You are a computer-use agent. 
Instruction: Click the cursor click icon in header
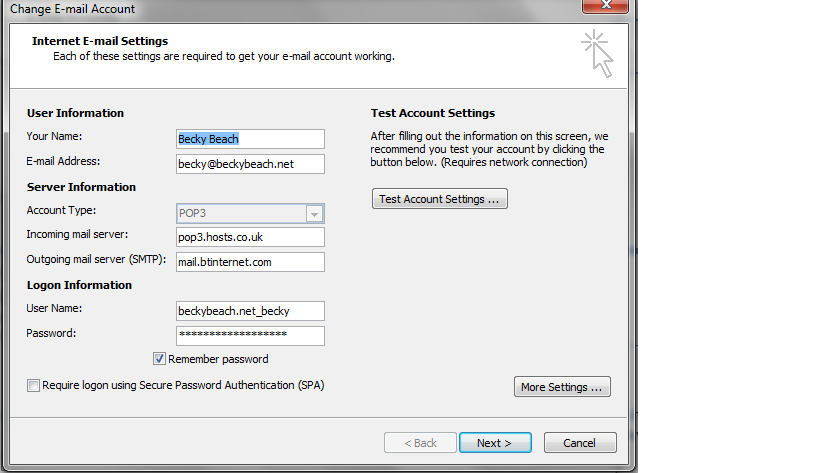598,54
